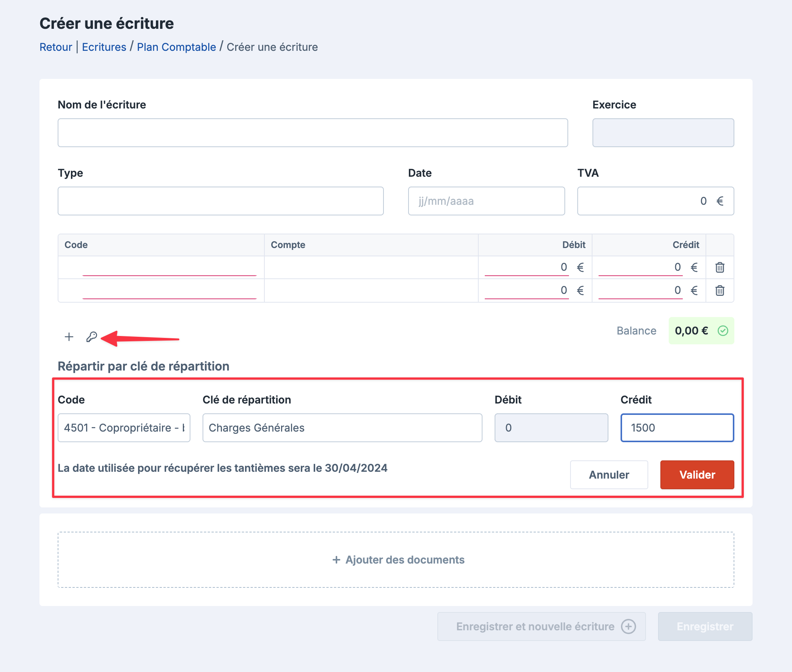Click the Date field jj/mm/aaaa
This screenshot has width=792, height=672.
(486, 201)
